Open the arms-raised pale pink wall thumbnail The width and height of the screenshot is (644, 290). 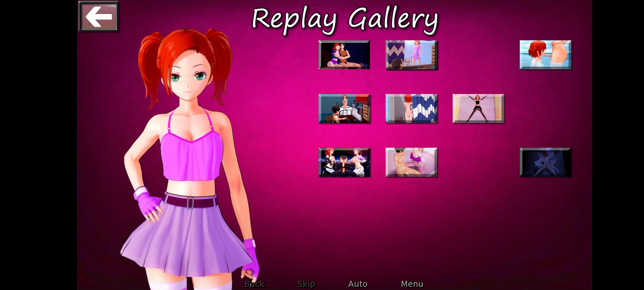pos(478,108)
